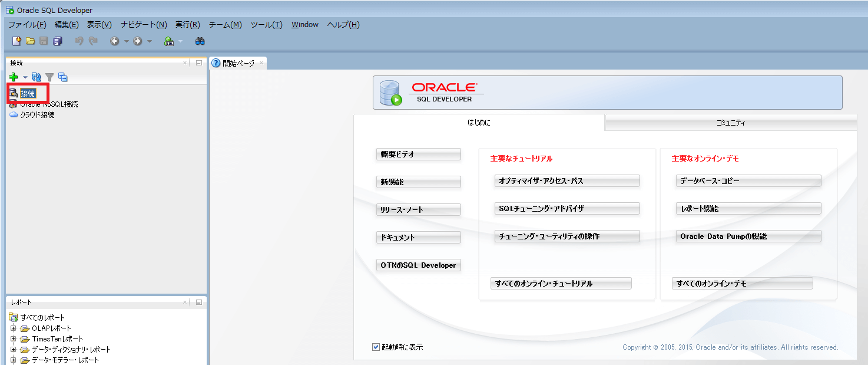Select Oracle NoSQL接続 tree item
Viewport: 868px width, 365px height.
click(x=49, y=104)
